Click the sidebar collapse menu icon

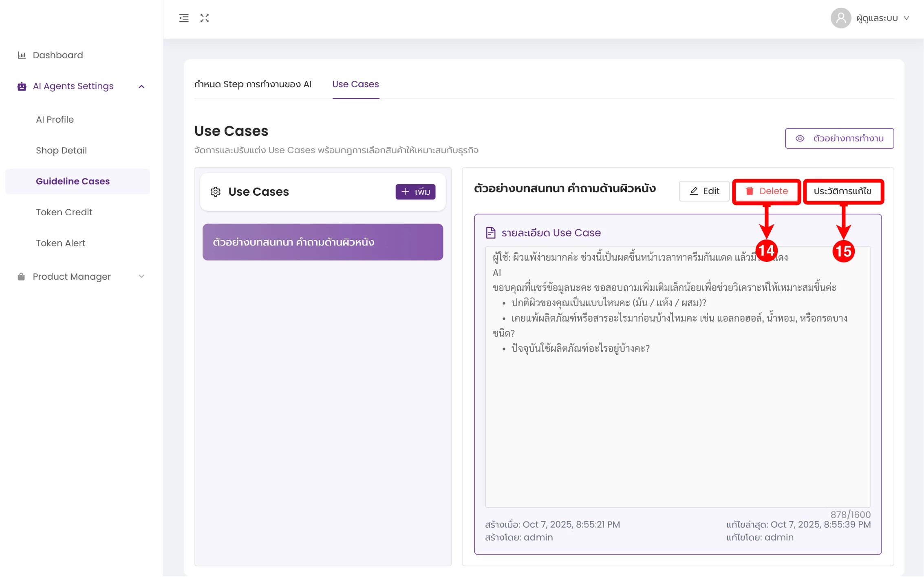pyautogui.click(x=184, y=18)
